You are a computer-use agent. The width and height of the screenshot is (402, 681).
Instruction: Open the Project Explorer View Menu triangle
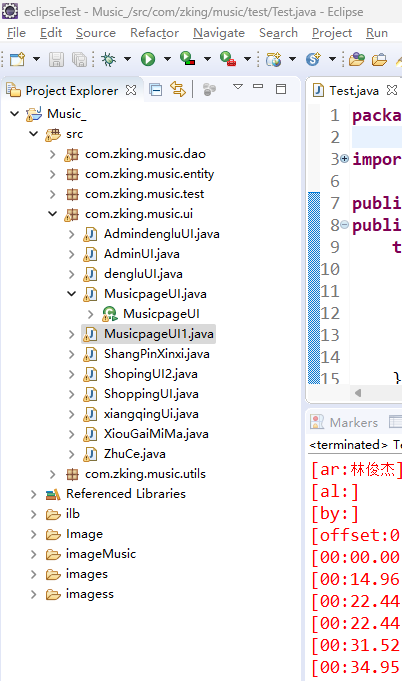click(x=237, y=87)
